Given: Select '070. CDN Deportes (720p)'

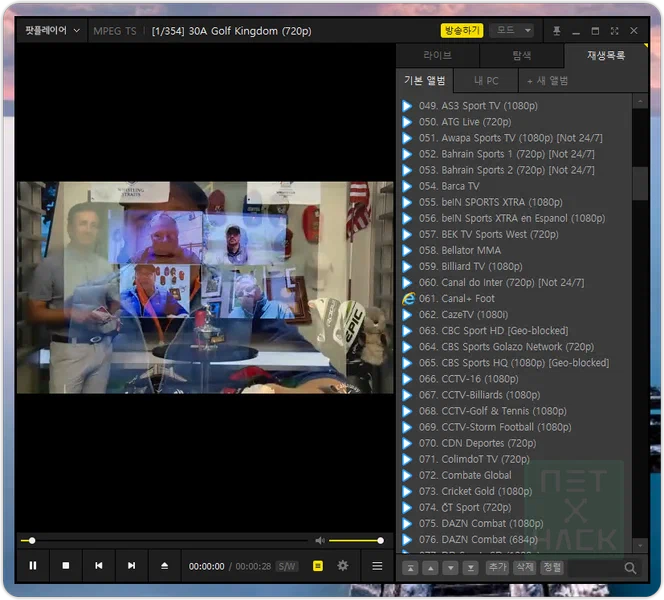Looking at the screenshot, I should pos(477,443).
